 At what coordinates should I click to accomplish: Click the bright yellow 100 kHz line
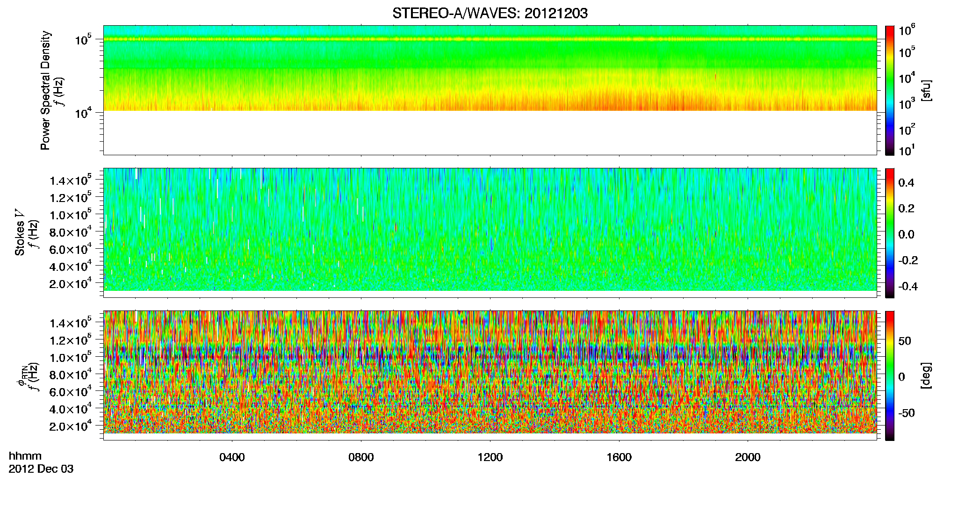[x=490, y=39]
